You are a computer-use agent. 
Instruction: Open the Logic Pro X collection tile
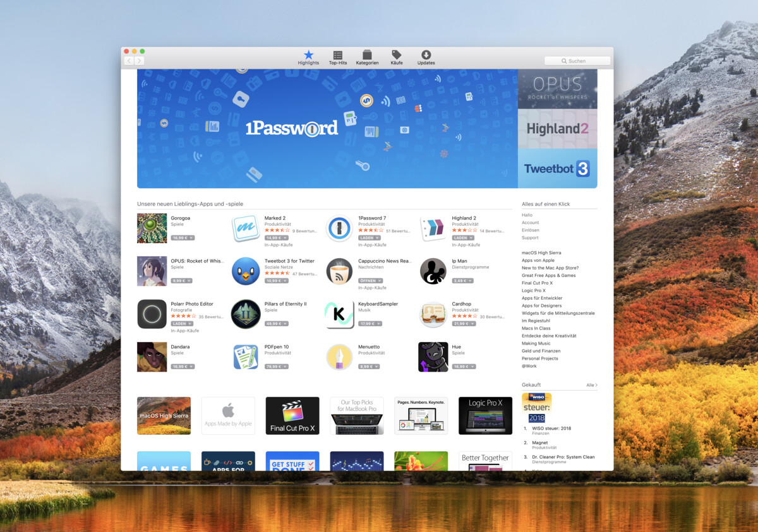point(485,415)
